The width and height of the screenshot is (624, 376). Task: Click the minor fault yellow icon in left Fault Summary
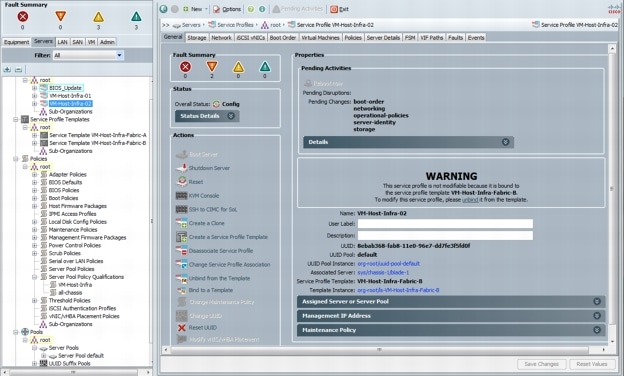pos(98,16)
